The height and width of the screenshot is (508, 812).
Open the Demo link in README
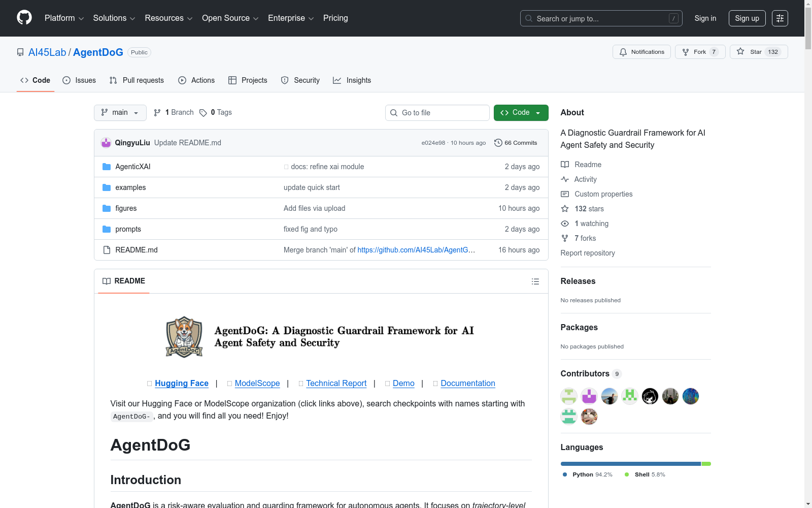[403, 384]
